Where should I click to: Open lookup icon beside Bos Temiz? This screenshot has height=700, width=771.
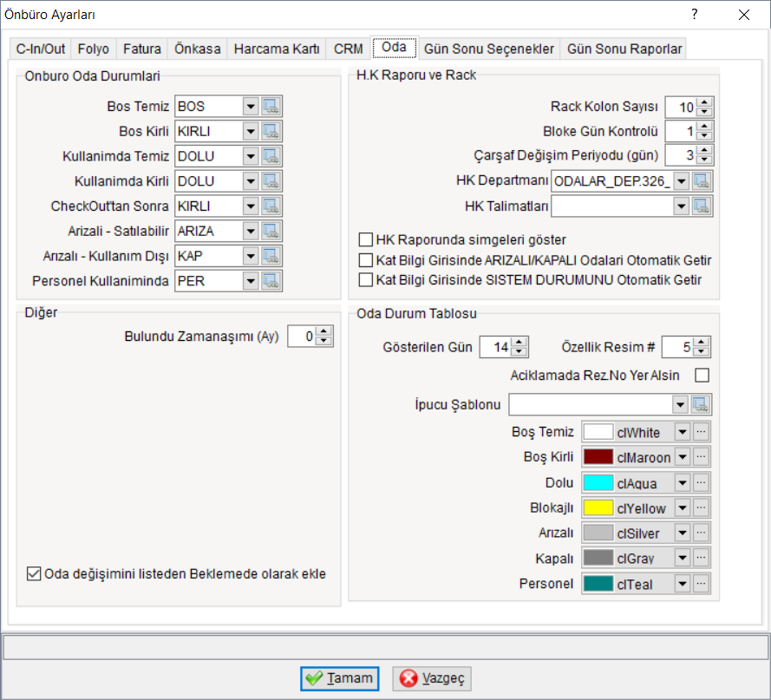click(x=271, y=106)
